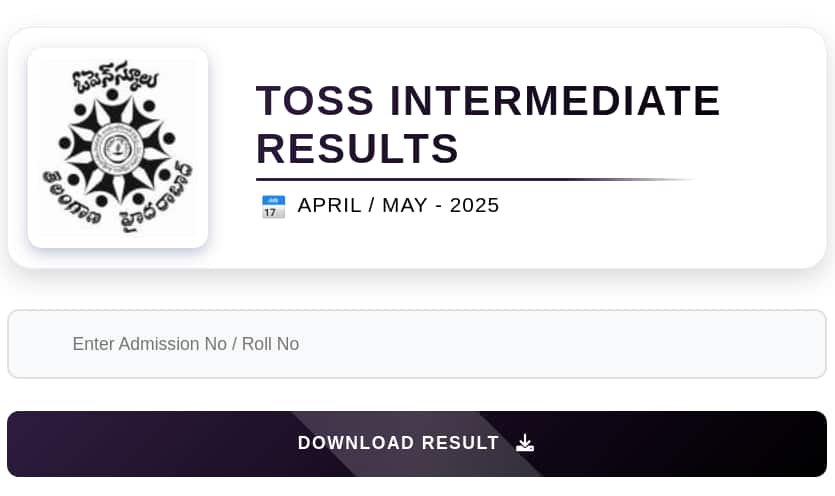
Task: Click the underline divider below the heading
Action: [x=474, y=180]
